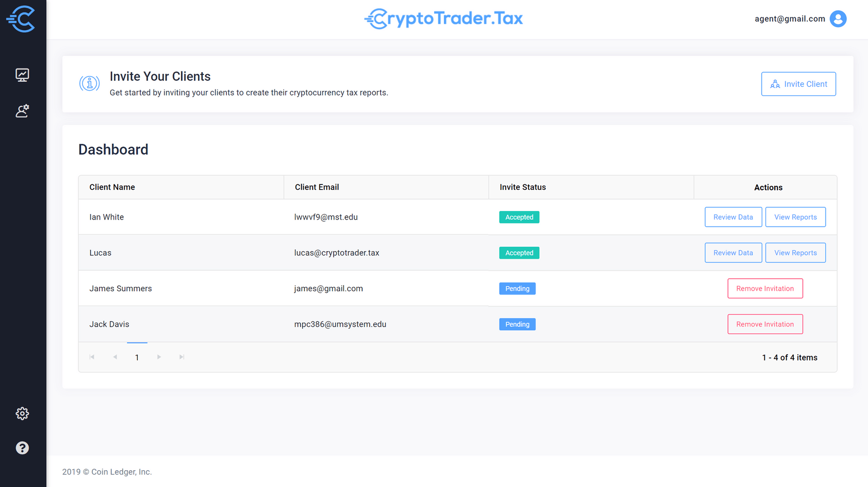The width and height of the screenshot is (868, 487).
Task: Click the Invite Client button
Action: point(799,84)
